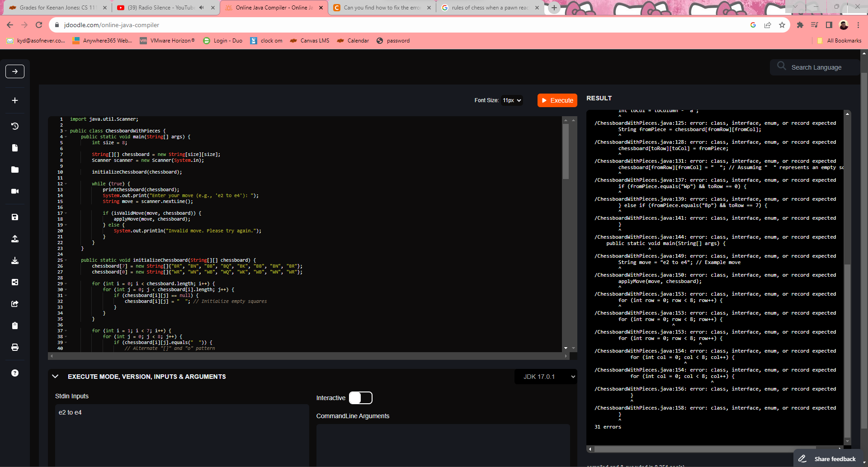
Task: Open the Font Size dropdown
Action: 511,100
